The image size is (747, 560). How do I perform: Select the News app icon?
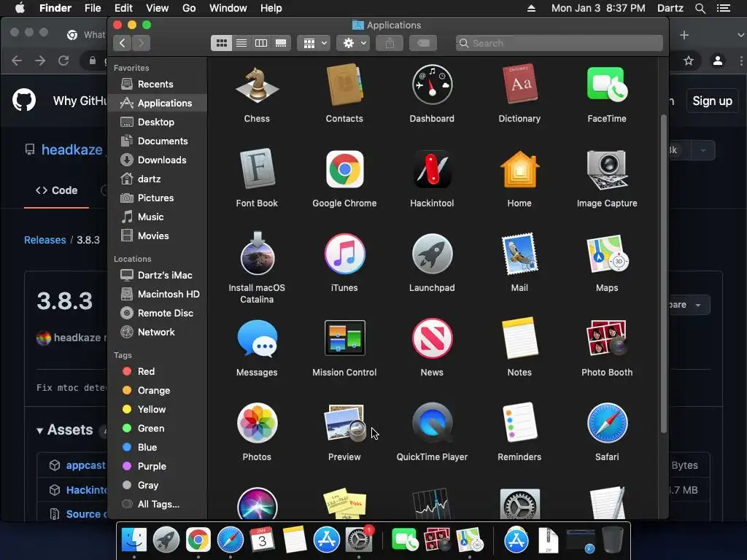pyautogui.click(x=432, y=338)
